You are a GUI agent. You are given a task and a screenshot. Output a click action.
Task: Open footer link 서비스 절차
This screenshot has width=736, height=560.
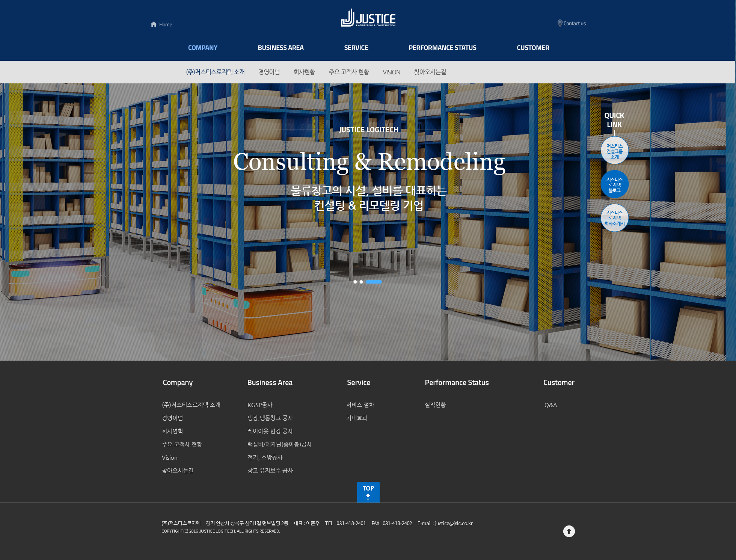[x=360, y=405]
